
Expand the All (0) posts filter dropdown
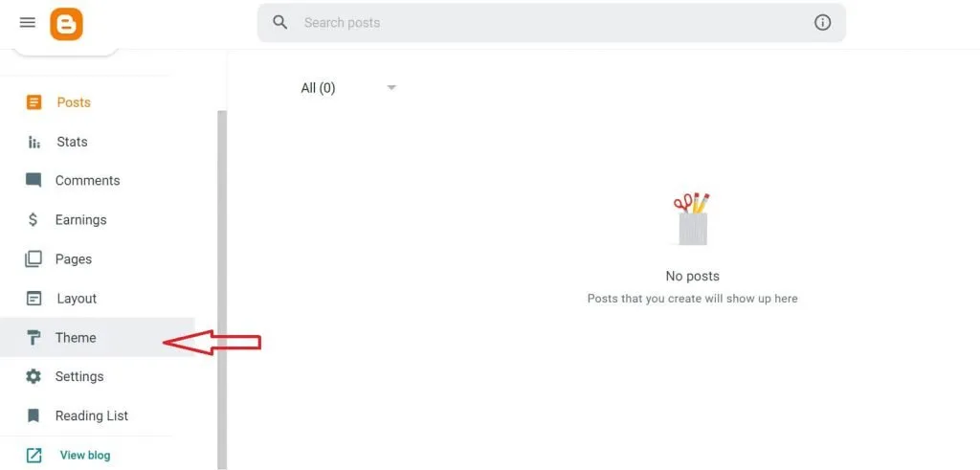coord(390,88)
